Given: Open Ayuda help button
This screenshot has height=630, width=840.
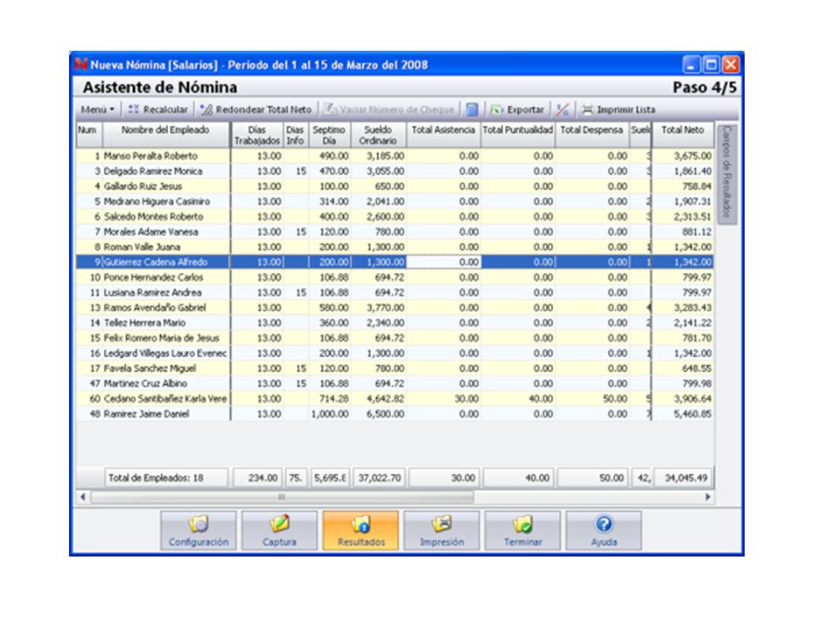Looking at the screenshot, I should point(604,530).
